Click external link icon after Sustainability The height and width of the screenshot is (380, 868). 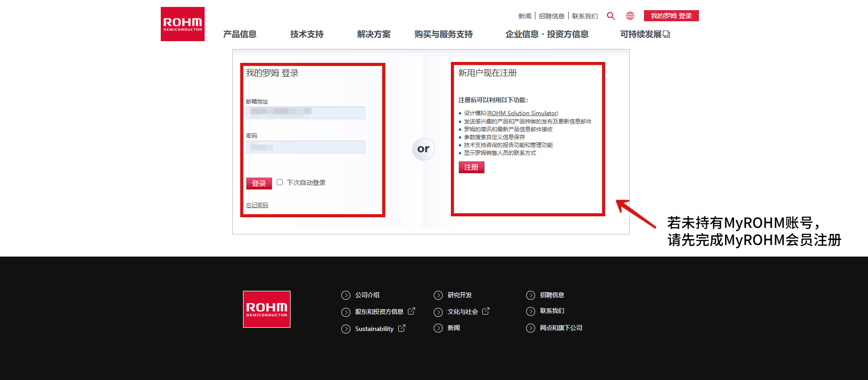pos(402,328)
